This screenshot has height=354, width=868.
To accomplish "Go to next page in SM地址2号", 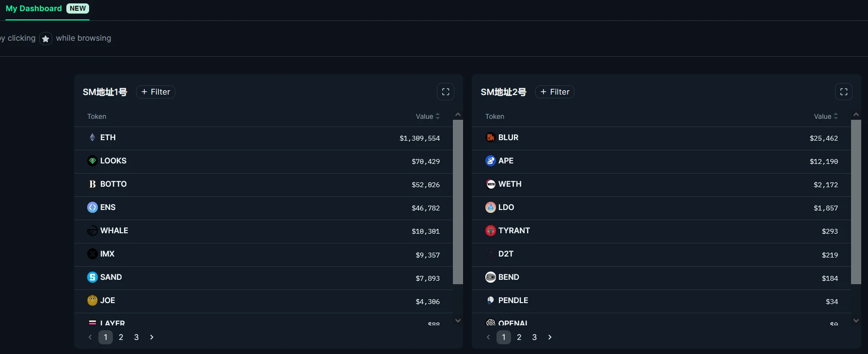I will (x=550, y=337).
